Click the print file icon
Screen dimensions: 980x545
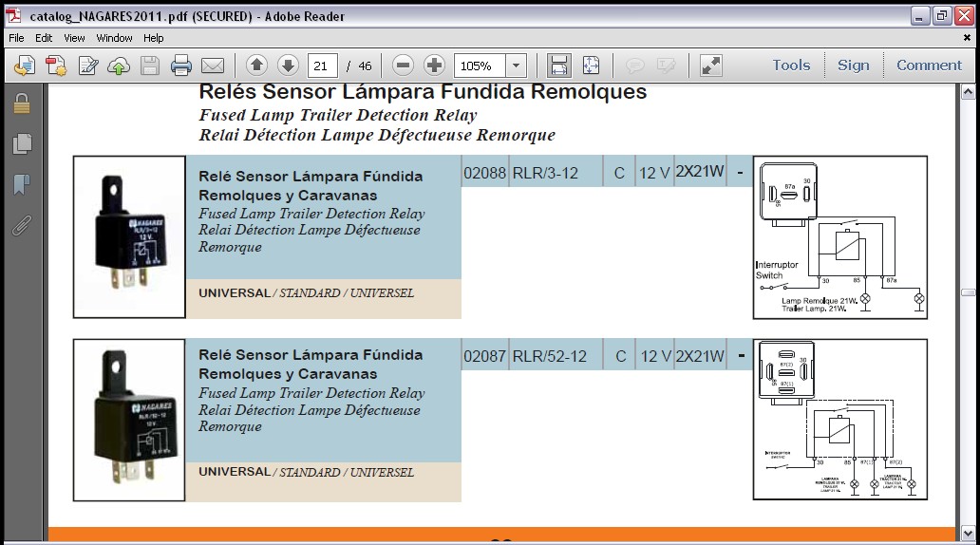[181, 66]
